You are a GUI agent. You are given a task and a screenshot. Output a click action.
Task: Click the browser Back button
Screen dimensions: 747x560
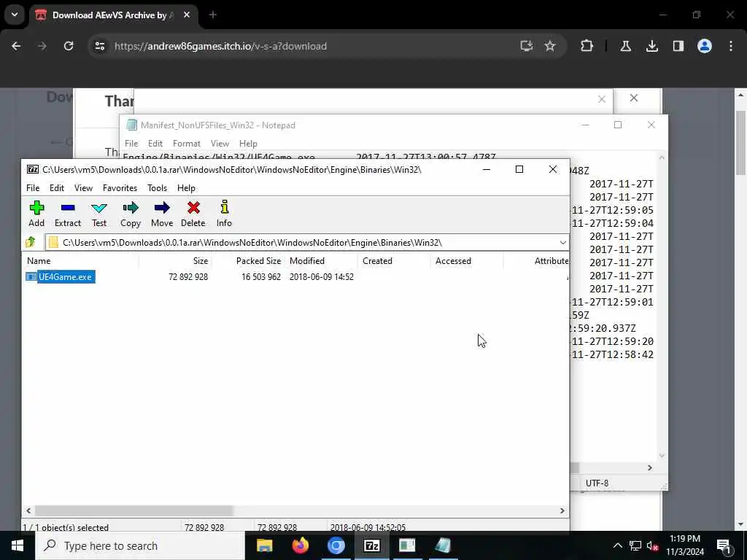click(x=16, y=46)
